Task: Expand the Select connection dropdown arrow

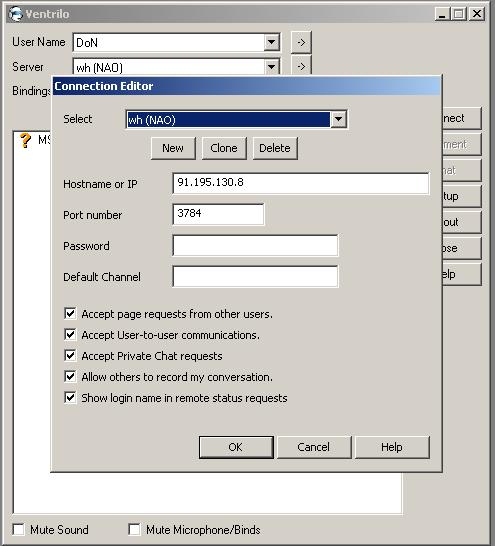Action: point(338,119)
